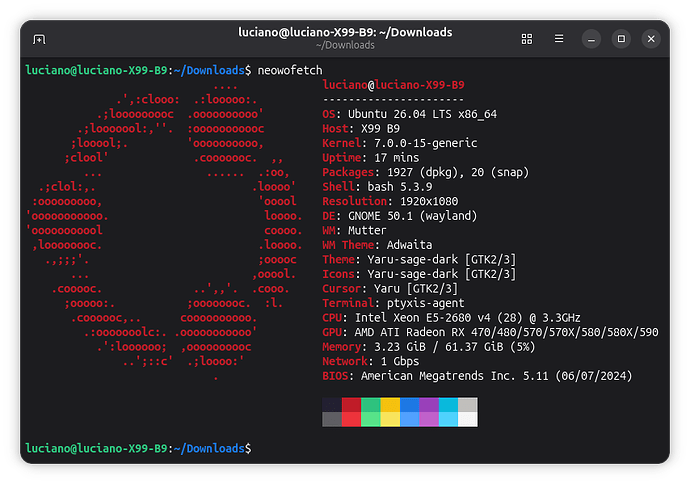Click the Packages line 1927 (dpkg)

426,172
